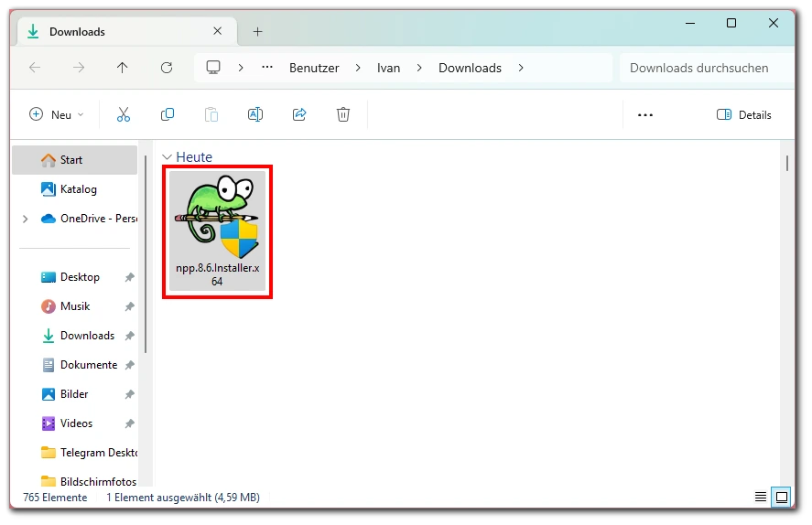
Task: Add a new tab with plus button
Action: pyautogui.click(x=257, y=31)
